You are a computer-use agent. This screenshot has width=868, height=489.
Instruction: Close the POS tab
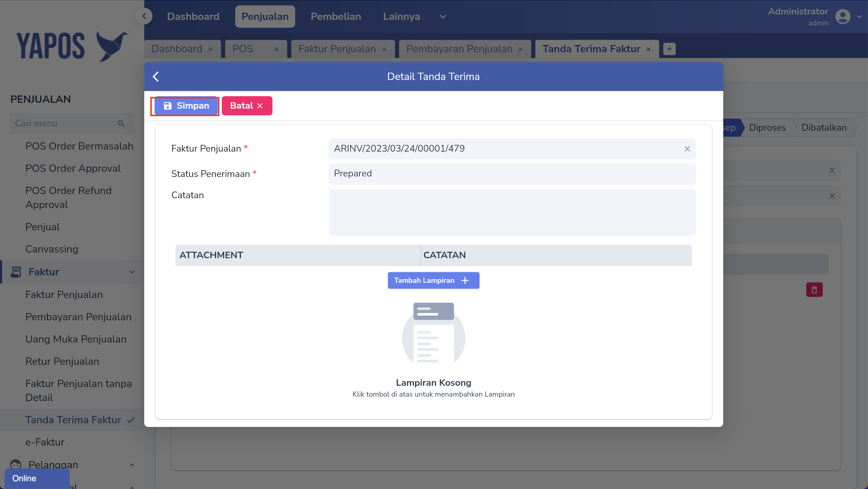click(x=277, y=50)
